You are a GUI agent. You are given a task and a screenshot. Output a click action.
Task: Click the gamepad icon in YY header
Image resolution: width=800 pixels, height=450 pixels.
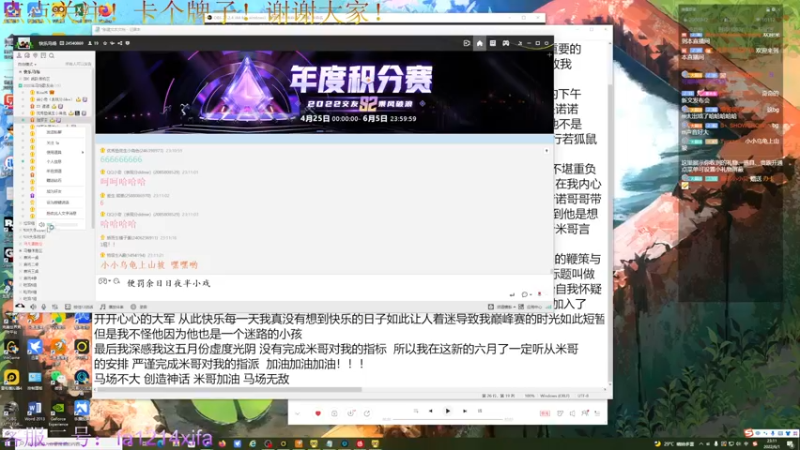(x=506, y=43)
